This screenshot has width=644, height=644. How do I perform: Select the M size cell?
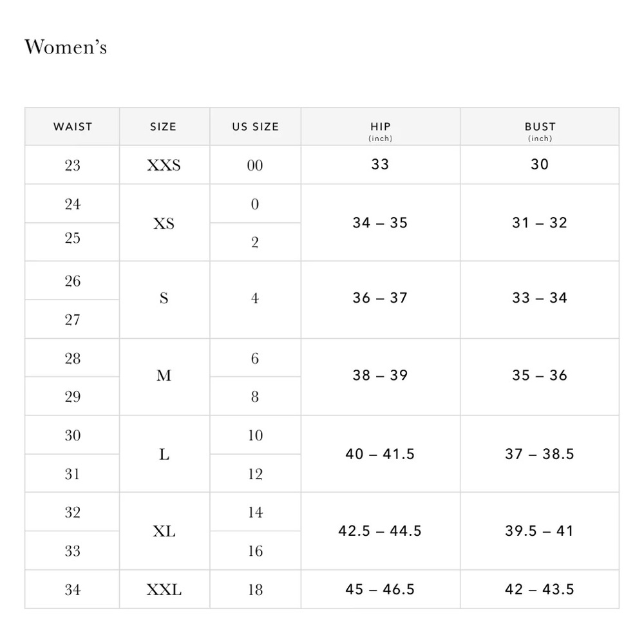pyautogui.click(x=164, y=377)
